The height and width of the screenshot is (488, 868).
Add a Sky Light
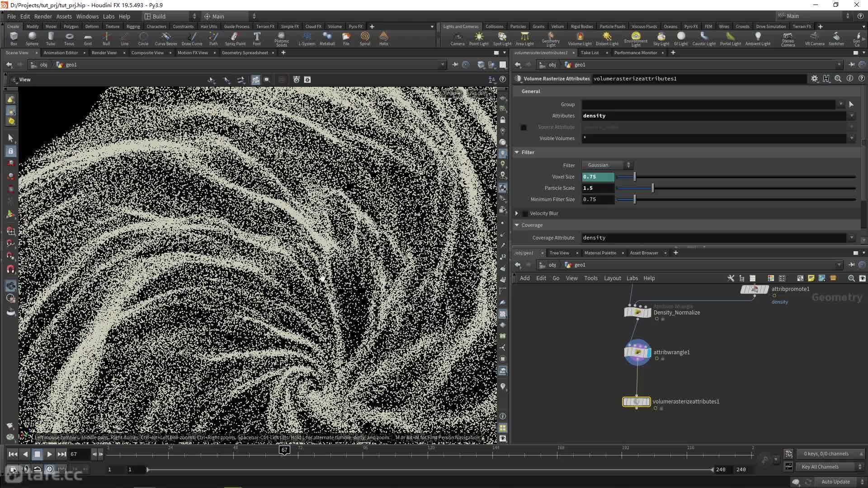(x=661, y=39)
